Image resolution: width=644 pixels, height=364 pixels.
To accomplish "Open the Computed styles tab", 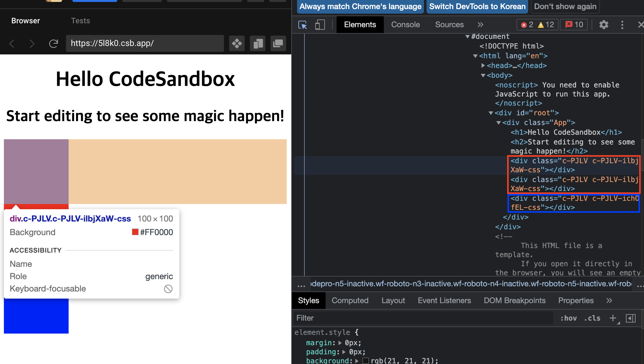I will tap(350, 301).
